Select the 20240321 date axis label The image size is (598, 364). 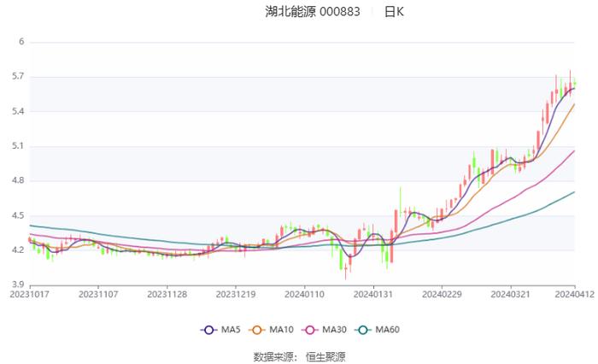510,295
